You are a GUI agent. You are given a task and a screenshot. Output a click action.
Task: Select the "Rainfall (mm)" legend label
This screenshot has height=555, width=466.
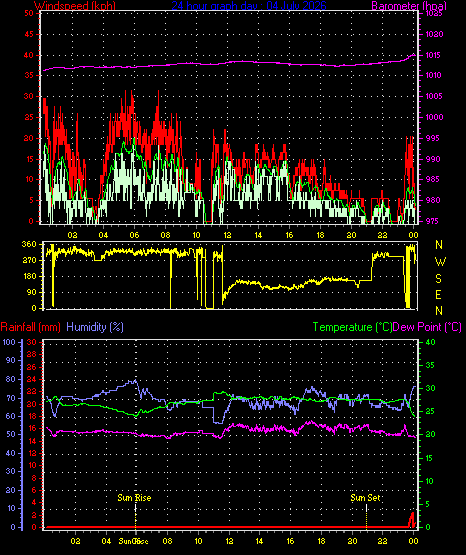coord(30,327)
